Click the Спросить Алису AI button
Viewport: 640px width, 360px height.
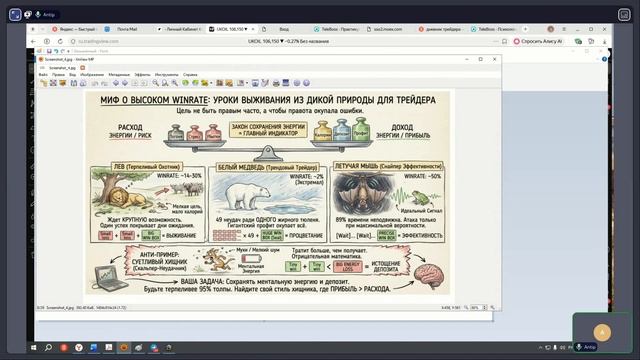(538, 42)
